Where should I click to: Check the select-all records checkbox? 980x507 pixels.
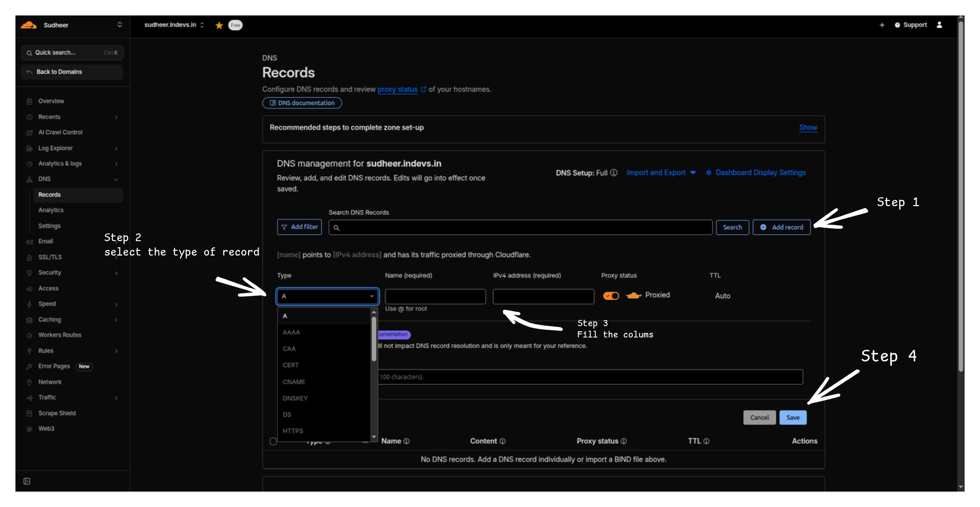pyautogui.click(x=273, y=441)
